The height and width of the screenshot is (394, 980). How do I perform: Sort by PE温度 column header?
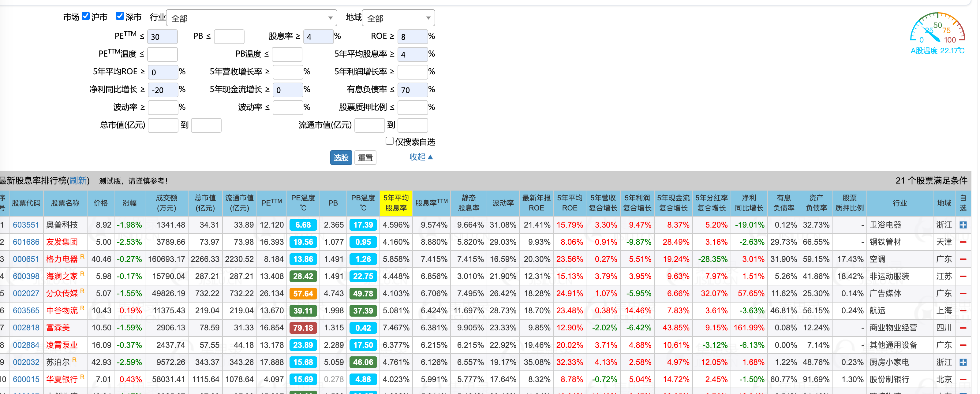tap(304, 203)
